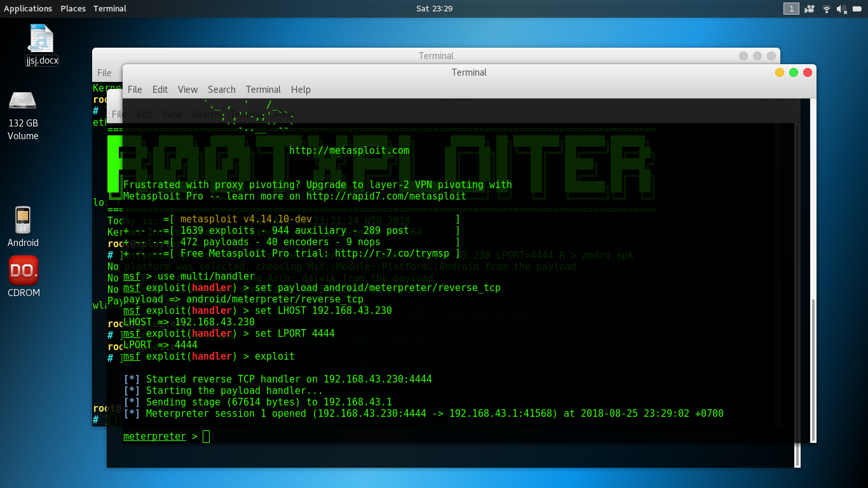Switch workspace using the 1 indicator
Viewport: 868px width, 488px height.
[x=791, y=8]
